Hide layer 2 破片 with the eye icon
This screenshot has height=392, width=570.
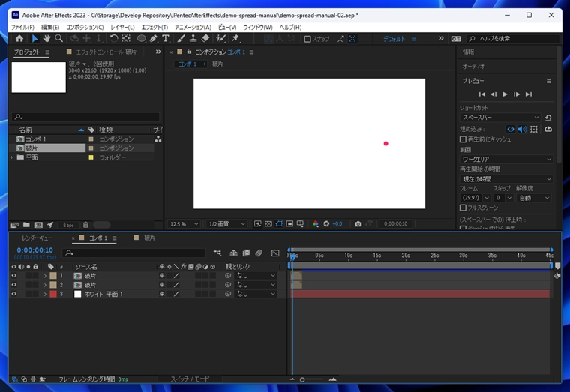click(13, 285)
